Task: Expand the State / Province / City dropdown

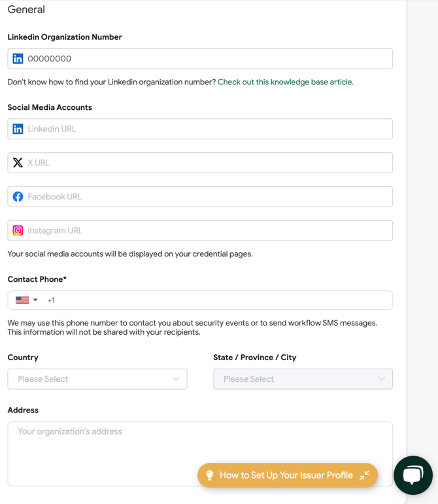Action: pos(303,379)
